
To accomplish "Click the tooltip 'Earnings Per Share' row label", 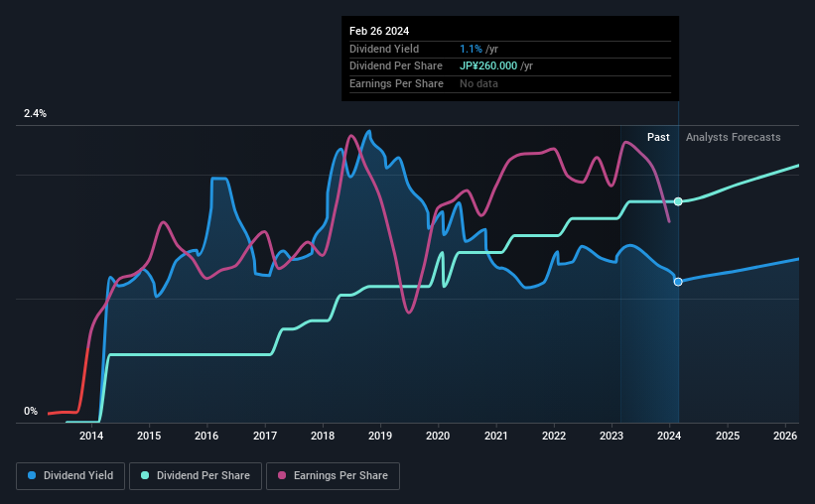I will click(396, 83).
